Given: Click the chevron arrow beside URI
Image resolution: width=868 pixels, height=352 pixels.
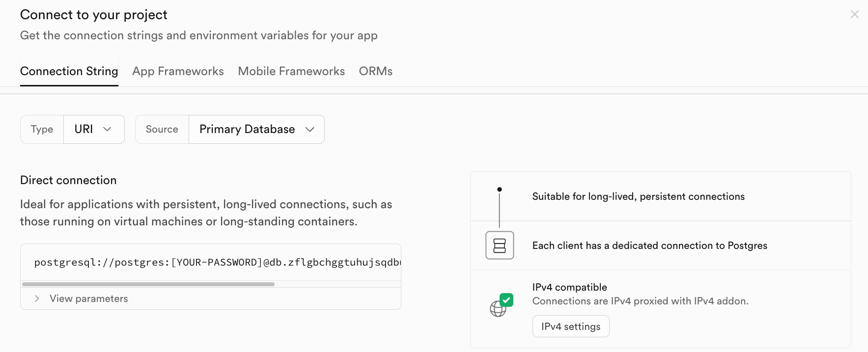Looking at the screenshot, I should click(x=107, y=129).
